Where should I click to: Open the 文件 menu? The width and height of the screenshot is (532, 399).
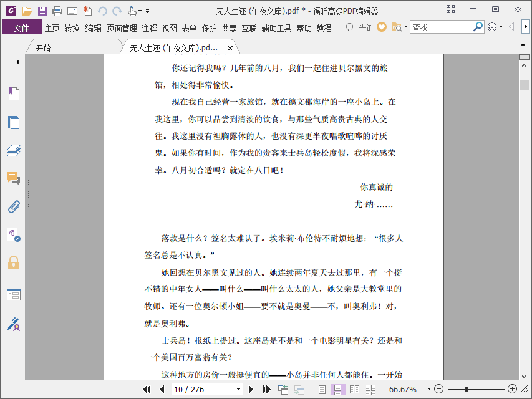coord(22,27)
